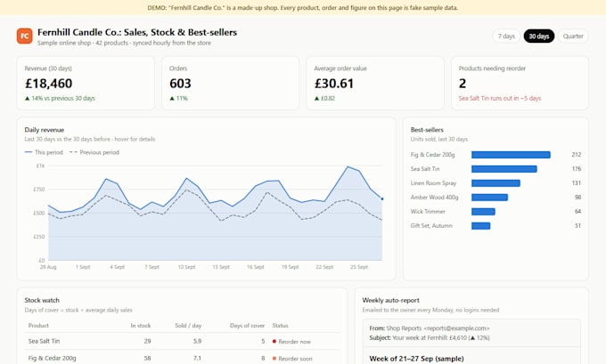
Task: Click the orange FC shop logo
Action: click(x=24, y=36)
